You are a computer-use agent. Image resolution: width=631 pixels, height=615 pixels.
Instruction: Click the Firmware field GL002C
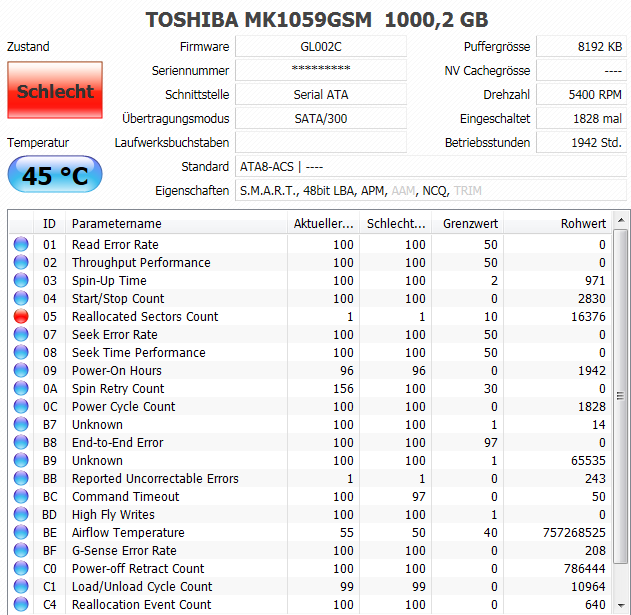click(x=321, y=47)
